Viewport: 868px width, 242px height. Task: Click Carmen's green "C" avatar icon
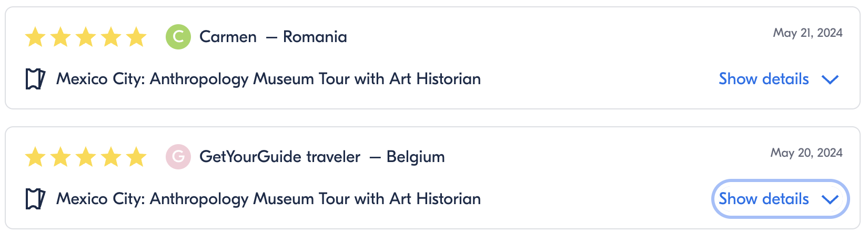tap(178, 37)
